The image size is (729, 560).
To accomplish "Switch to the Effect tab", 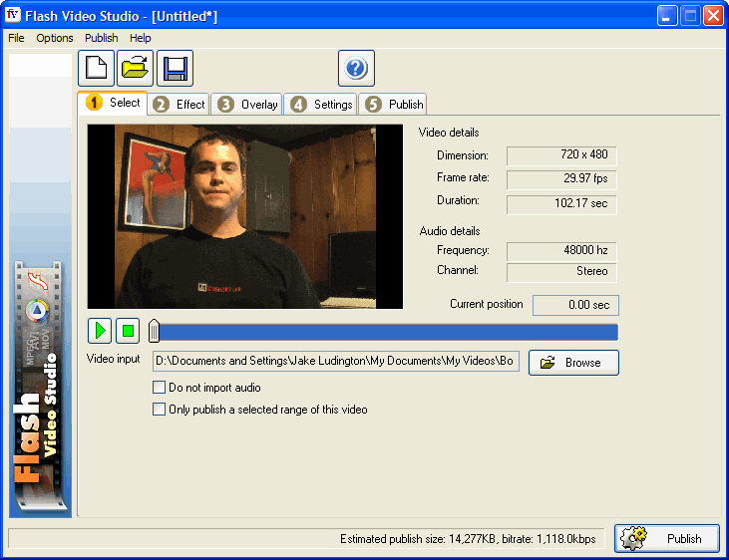I will click(x=179, y=104).
